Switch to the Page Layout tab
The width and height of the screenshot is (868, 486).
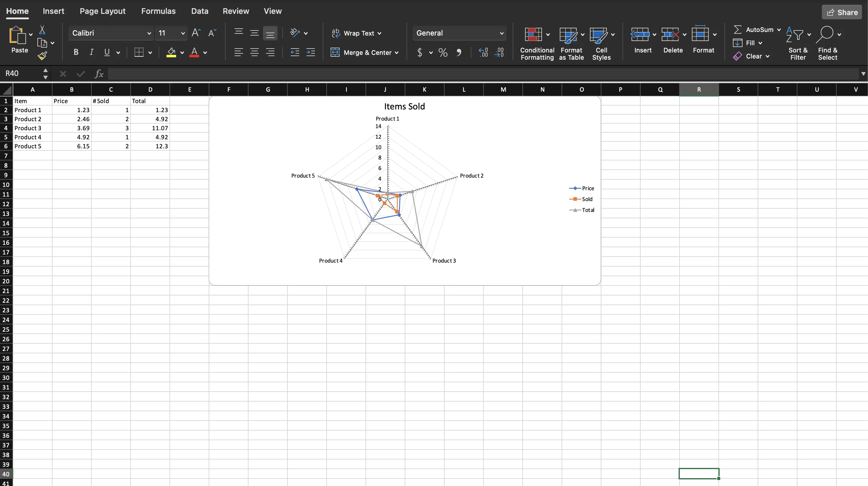pyautogui.click(x=103, y=11)
